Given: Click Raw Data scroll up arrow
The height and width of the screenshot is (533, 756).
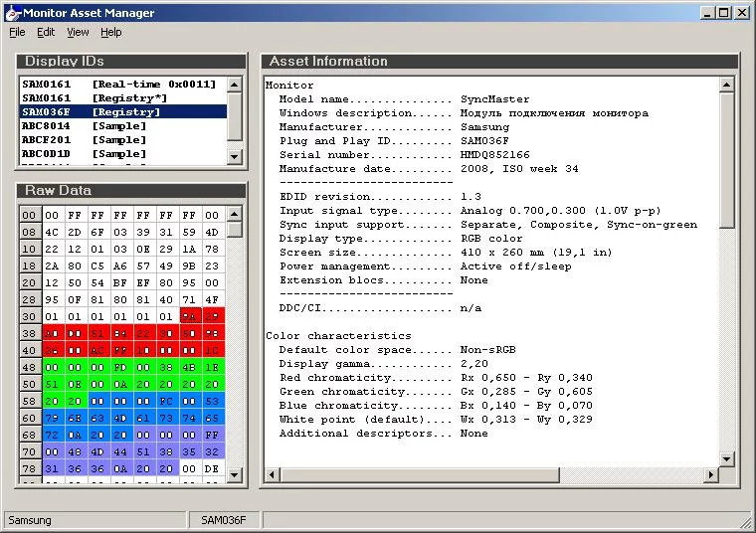Looking at the screenshot, I should (235, 215).
